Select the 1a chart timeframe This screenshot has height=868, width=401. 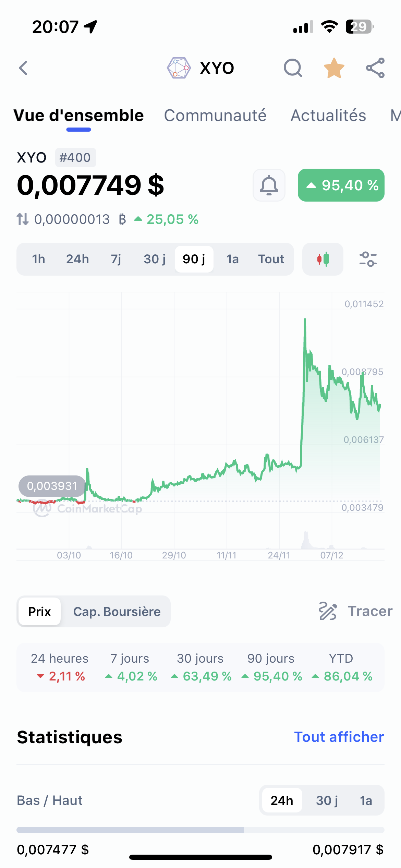point(232,259)
